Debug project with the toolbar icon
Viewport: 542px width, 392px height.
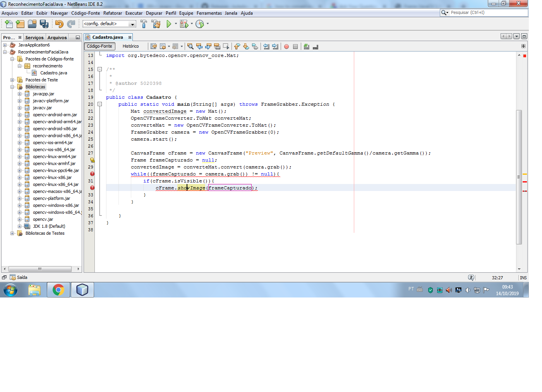(184, 24)
